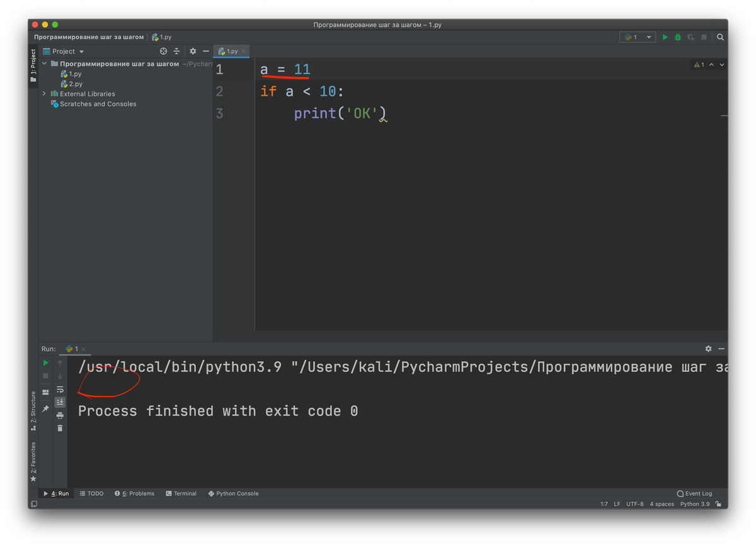This screenshot has width=756, height=546.
Task: Open Run panel gear settings
Action: [x=708, y=349]
